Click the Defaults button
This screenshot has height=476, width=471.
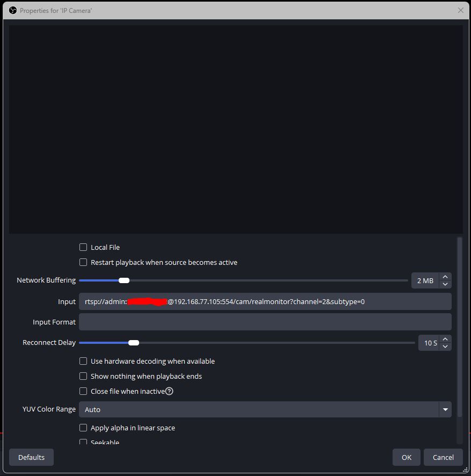pos(31,457)
